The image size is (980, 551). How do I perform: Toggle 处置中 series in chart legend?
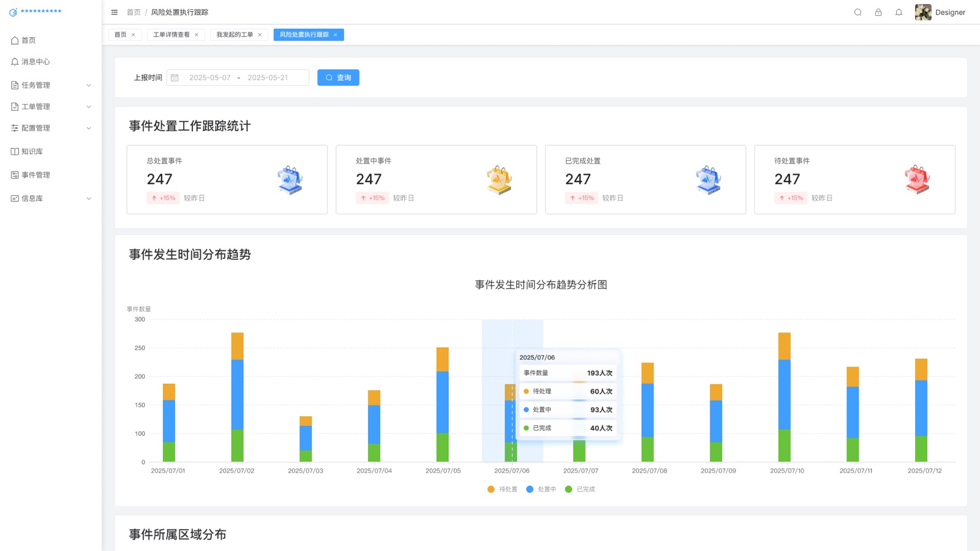[x=541, y=489]
